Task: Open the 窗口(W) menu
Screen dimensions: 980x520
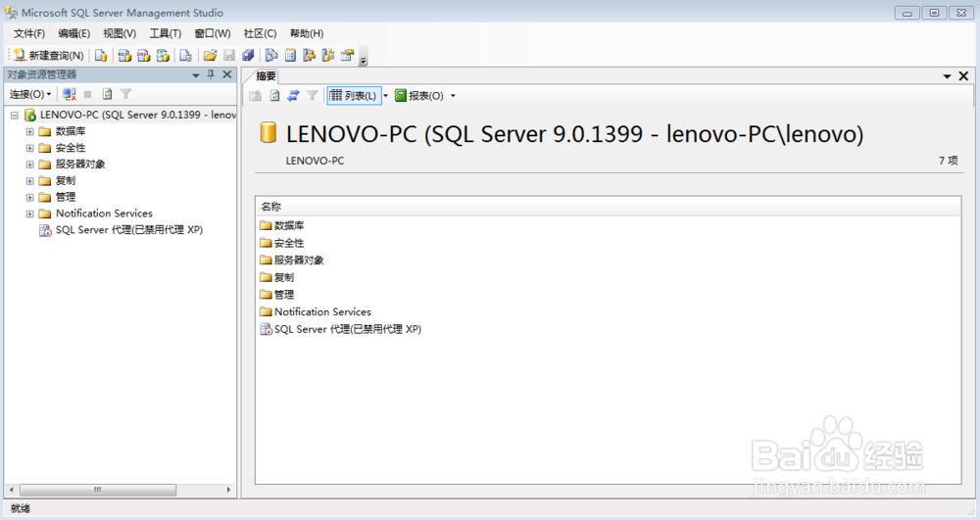Action: 212,33
